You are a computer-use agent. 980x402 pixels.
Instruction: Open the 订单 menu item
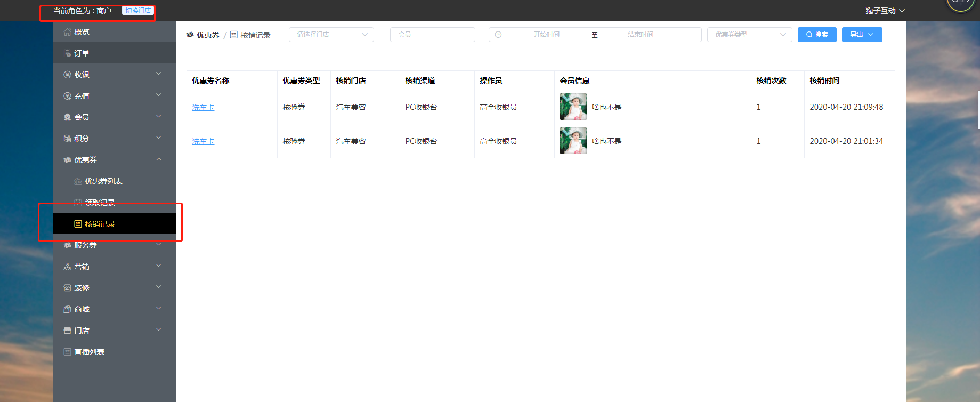tap(115, 53)
